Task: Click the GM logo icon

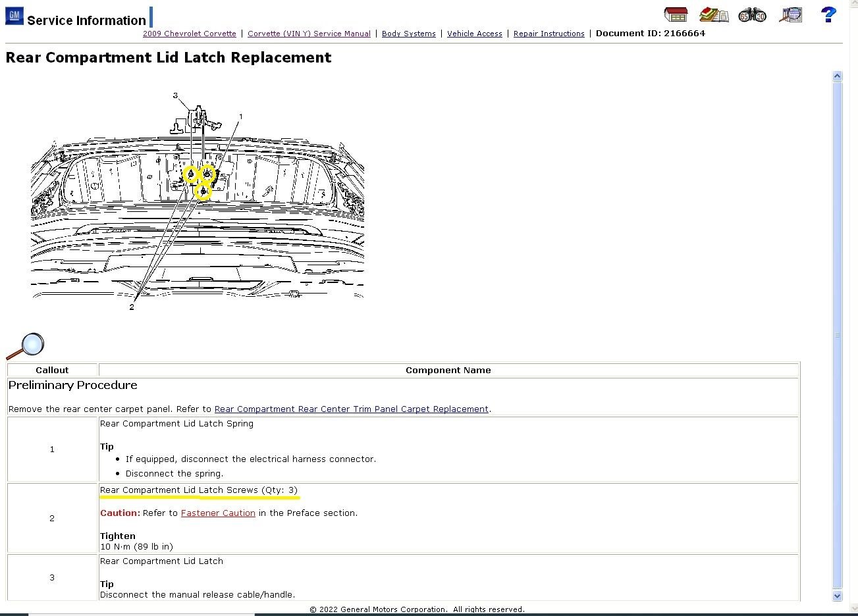Action: 14,16
